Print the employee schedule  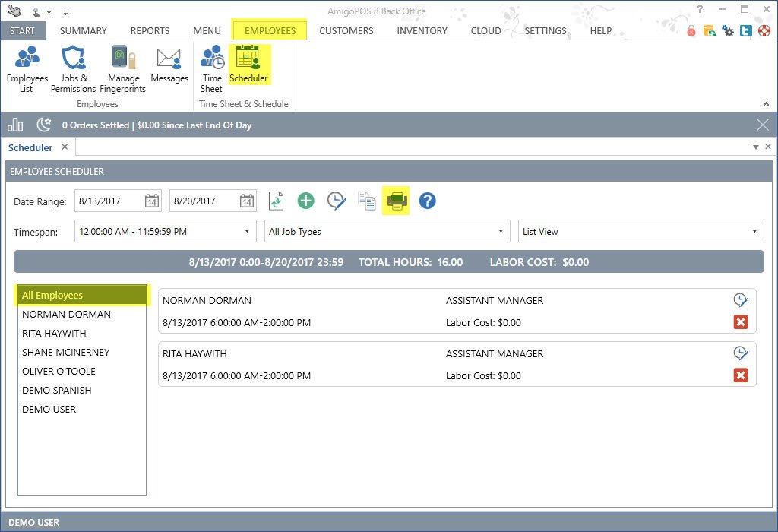pos(397,201)
